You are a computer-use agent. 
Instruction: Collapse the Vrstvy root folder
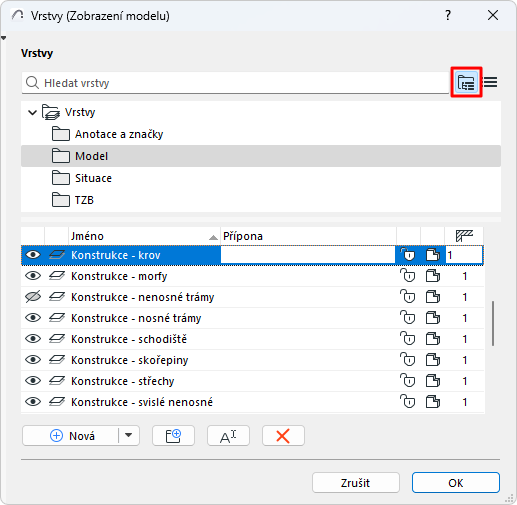point(32,112)
